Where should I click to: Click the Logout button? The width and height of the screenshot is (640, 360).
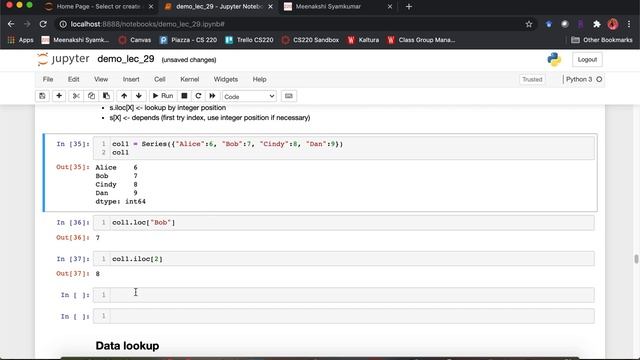click(x=587, y=60)
